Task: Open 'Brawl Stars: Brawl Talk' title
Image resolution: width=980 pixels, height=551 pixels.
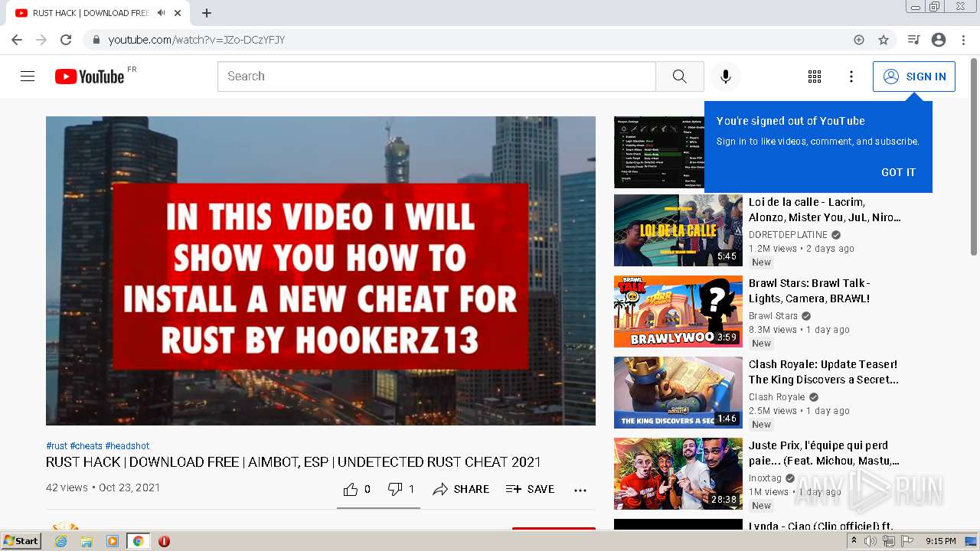Action: click(x=809, y=291)
